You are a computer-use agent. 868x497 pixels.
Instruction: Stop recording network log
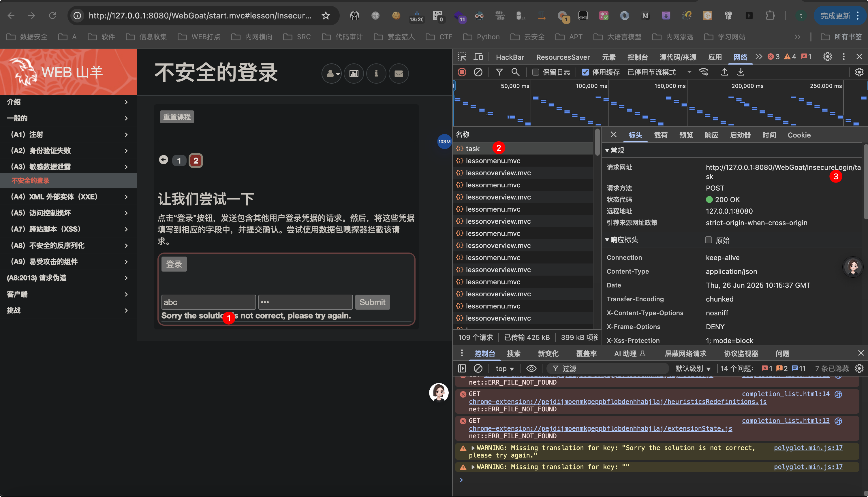pyautogui.click(x=462, y=72)
